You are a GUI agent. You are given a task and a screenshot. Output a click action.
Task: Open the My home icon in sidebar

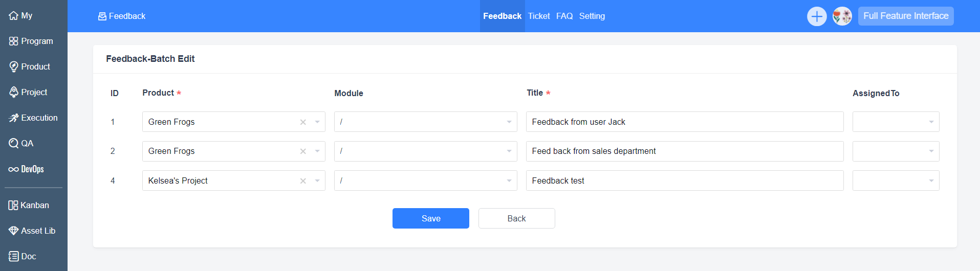tap(13, 16)
